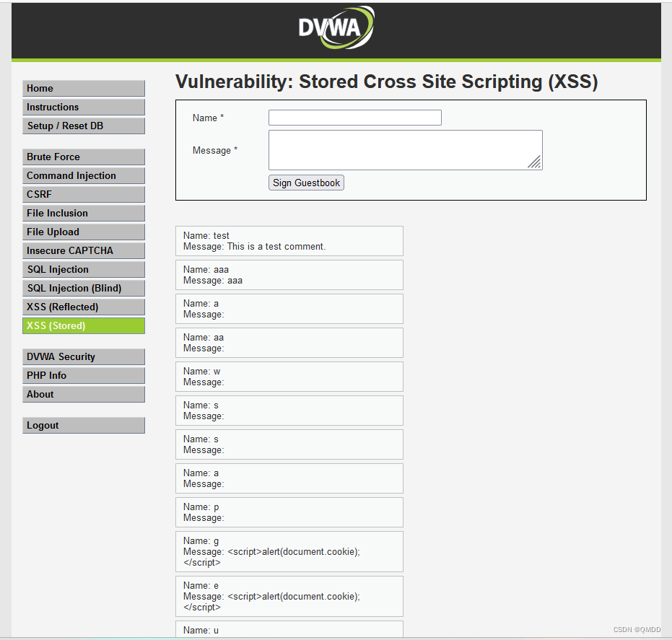Viewport: 672px width, 640px height.
Task: Switch to XSS (Reflected) module
Action: coord(83,307)
